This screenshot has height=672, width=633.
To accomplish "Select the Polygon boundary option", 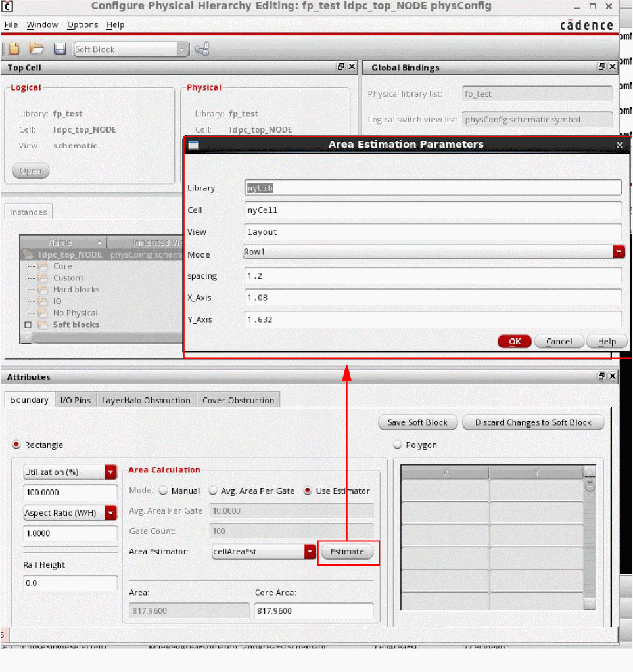I will tap(397, 445).
